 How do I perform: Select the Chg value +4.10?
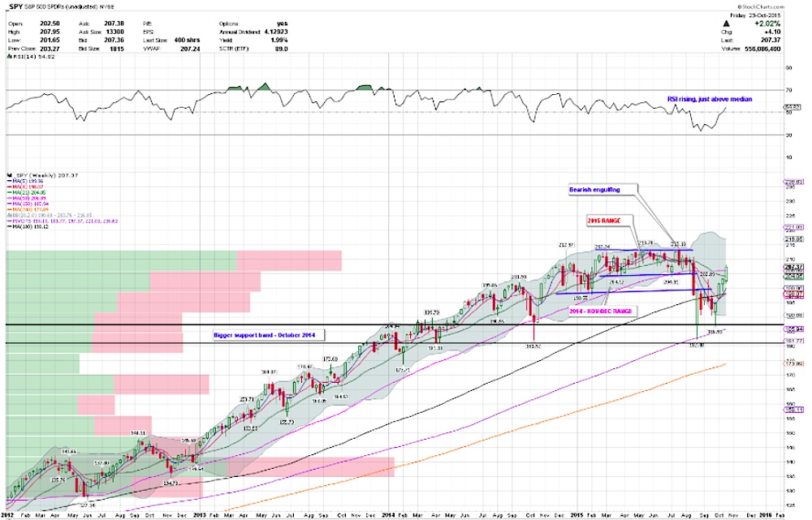point(771,32)
